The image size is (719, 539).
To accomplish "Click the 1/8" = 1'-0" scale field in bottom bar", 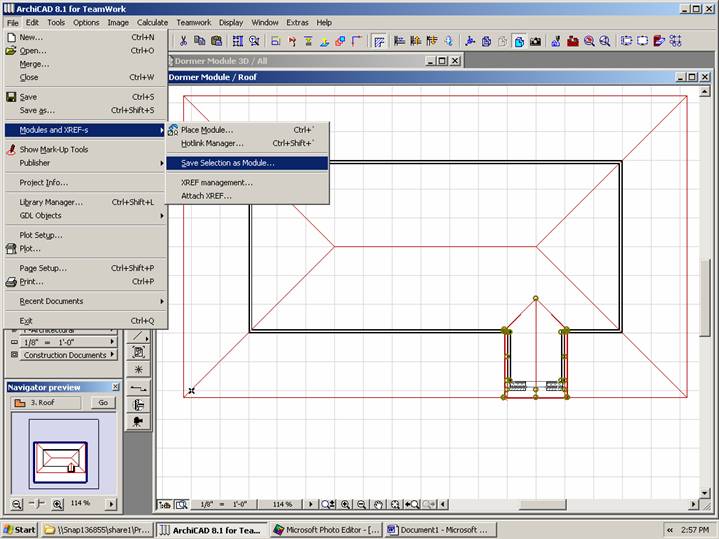I will pyautogui.click(x=223, y=505).
